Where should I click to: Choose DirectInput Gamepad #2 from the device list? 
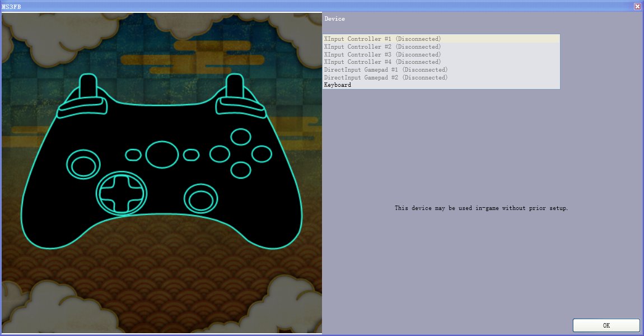pyautogui.click(x=386, y=78)
